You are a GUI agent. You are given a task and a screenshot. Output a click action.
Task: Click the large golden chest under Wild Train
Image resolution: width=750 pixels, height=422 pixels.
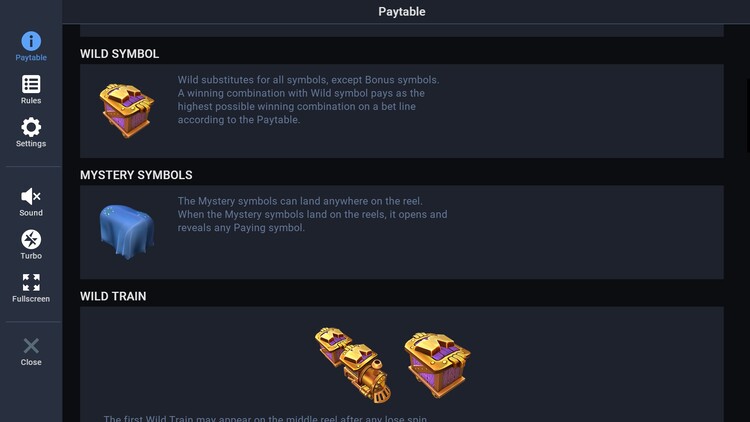click(x=437, y=364)
